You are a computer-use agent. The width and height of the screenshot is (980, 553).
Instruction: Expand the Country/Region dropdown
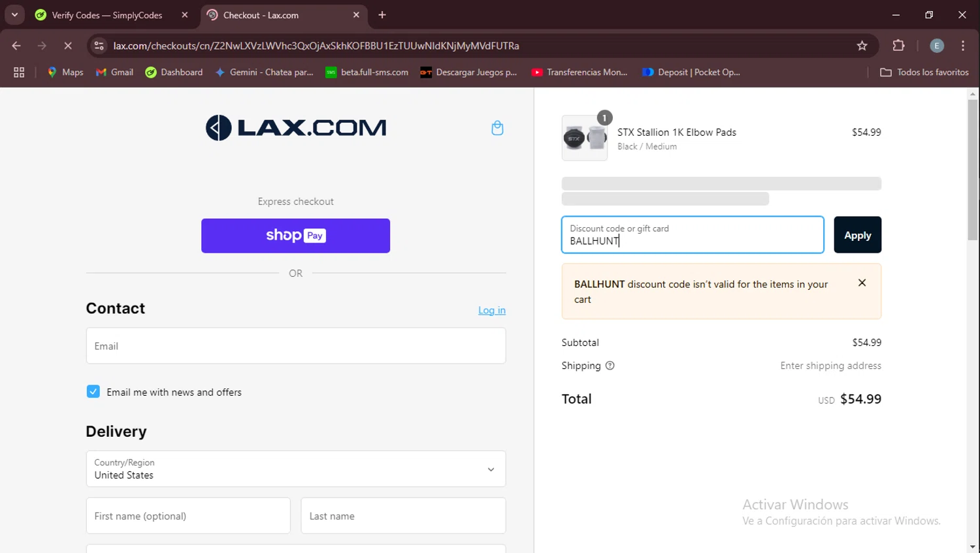296,469
